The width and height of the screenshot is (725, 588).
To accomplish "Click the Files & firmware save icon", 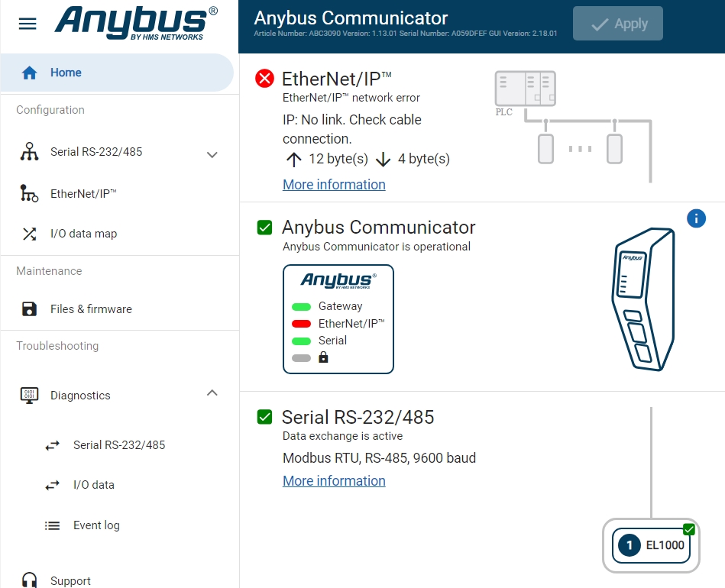I will (x=29, y=309).
